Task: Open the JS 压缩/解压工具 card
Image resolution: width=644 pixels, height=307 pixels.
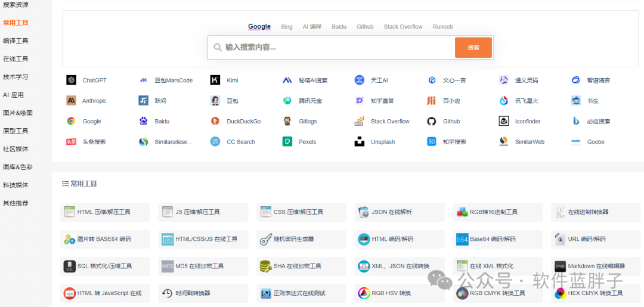Action: [x=203, y=212]
